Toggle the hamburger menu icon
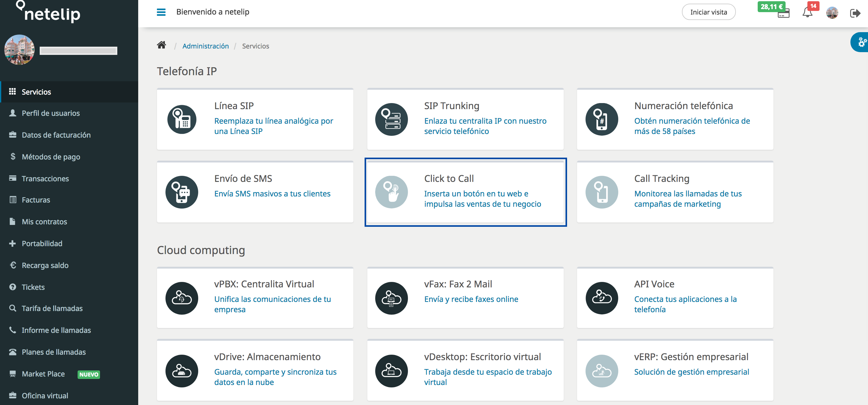 click(x=161, y=12)
